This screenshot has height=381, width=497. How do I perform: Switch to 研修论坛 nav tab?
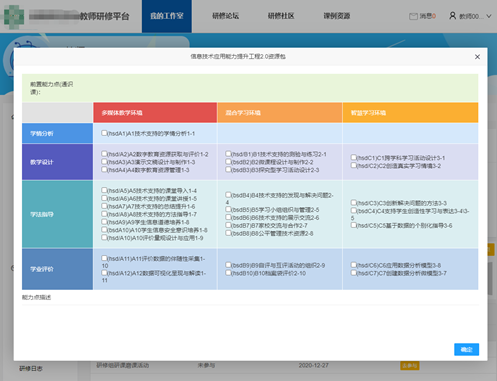226,16
